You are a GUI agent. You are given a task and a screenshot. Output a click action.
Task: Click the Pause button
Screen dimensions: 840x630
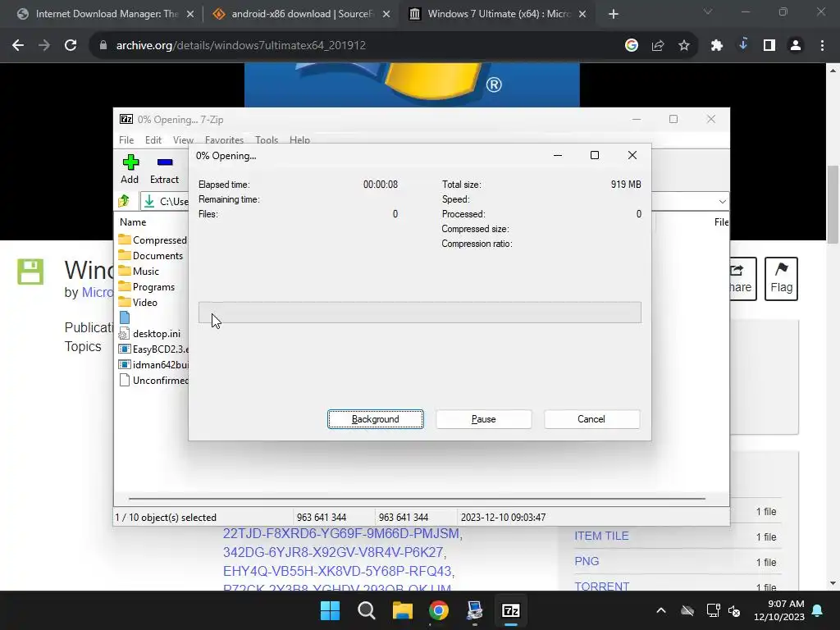[484, 419]
